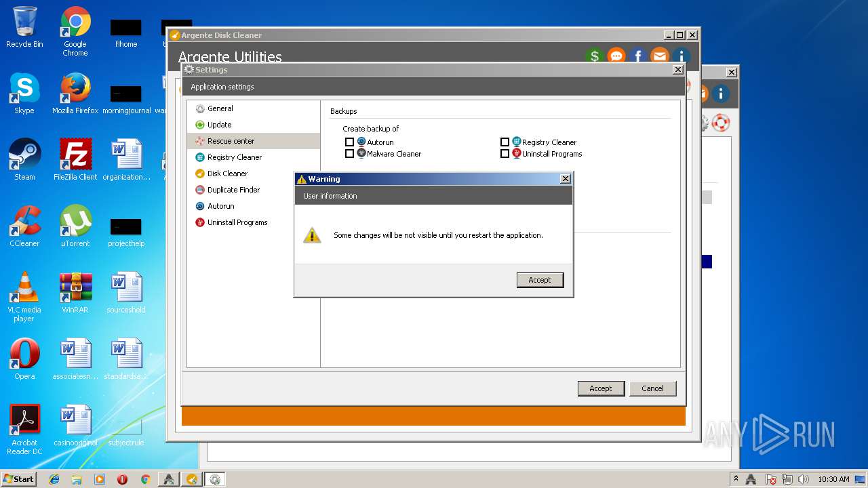Select the CCleaner desktop icon
868x488 pixels.
[24, 226]
